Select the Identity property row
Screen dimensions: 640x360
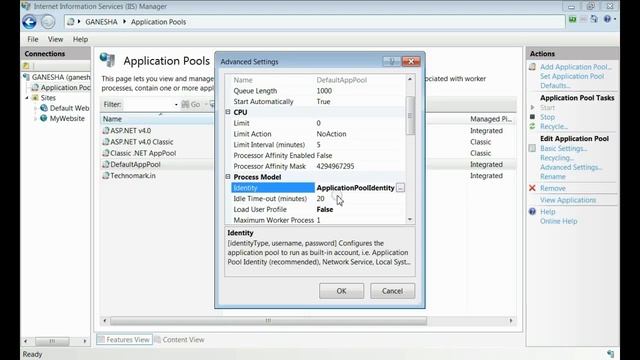point(318,188)
